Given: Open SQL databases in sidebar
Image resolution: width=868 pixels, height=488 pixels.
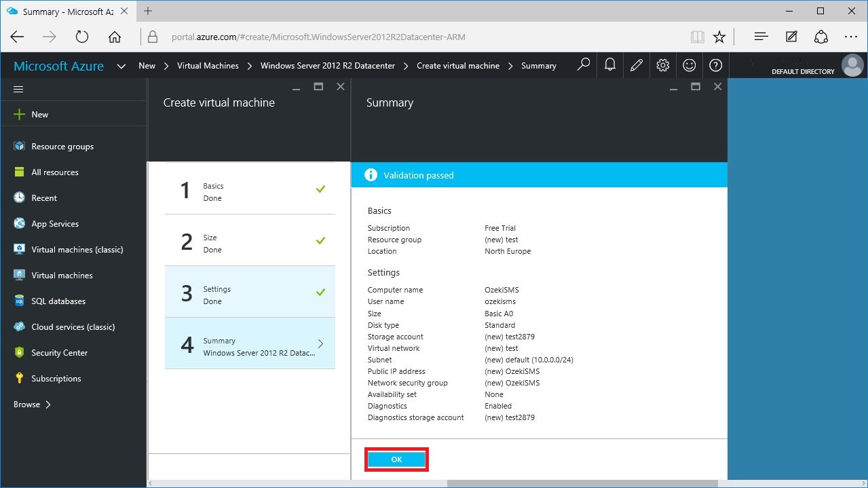Looking at the screenshot, I should click(50, 301).
